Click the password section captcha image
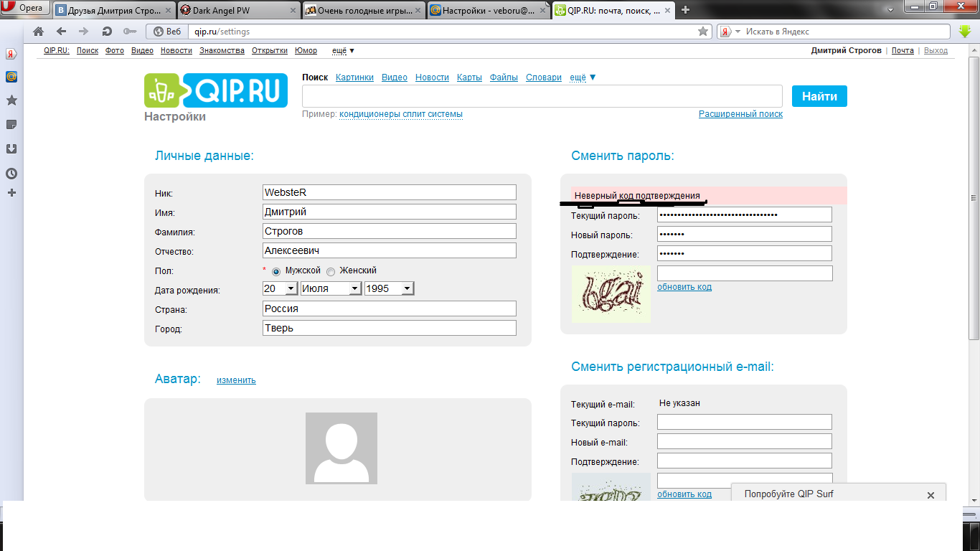 pos(611,293)
